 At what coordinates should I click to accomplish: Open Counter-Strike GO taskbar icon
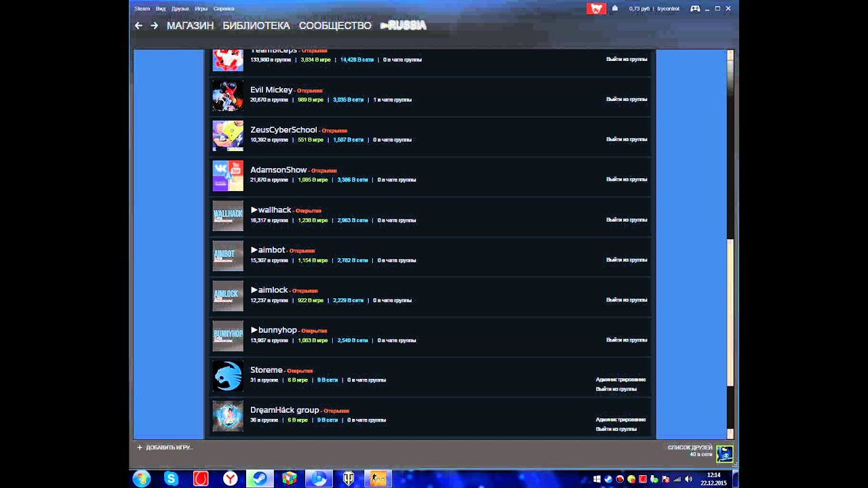click(378, 479)
